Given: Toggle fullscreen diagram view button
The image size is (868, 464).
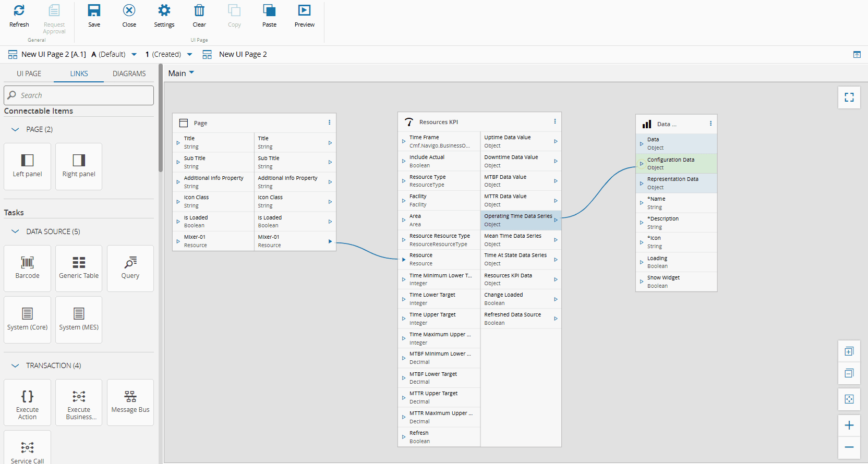Looking at the screenshot, I should 849,97.
